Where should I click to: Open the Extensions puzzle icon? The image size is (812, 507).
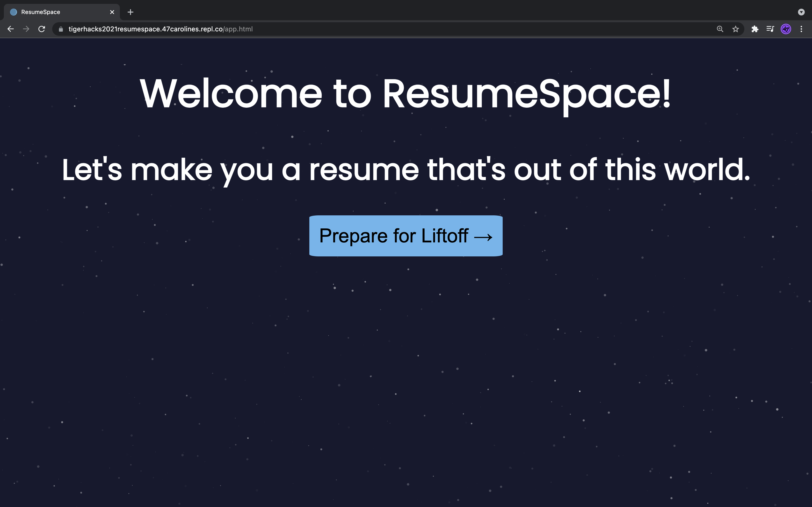(x=755, y=29)
